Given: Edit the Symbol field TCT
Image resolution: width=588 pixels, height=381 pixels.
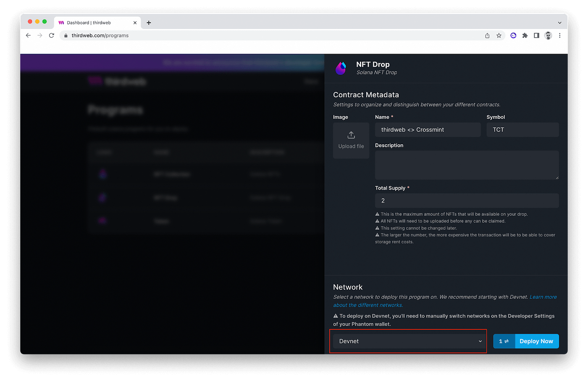Looking at the screenshot, I should [x=522, y=130].
